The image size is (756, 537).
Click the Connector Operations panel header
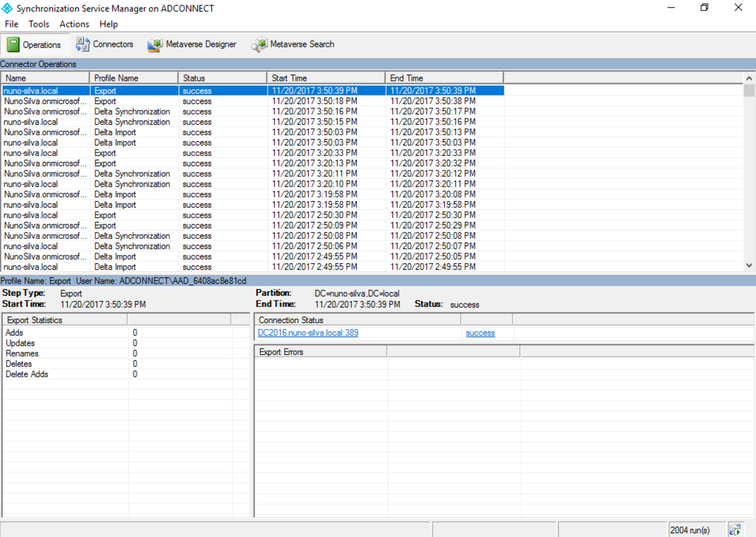pos(378,64)
